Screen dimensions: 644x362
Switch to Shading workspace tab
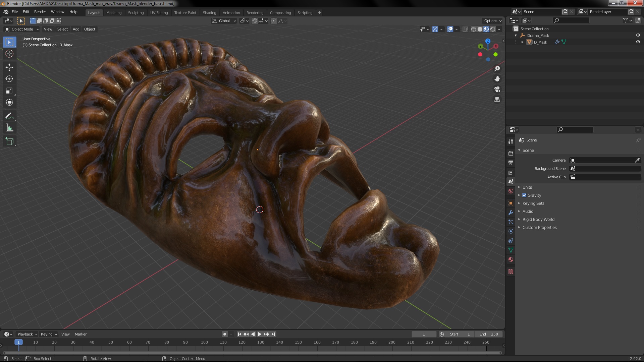209,13
